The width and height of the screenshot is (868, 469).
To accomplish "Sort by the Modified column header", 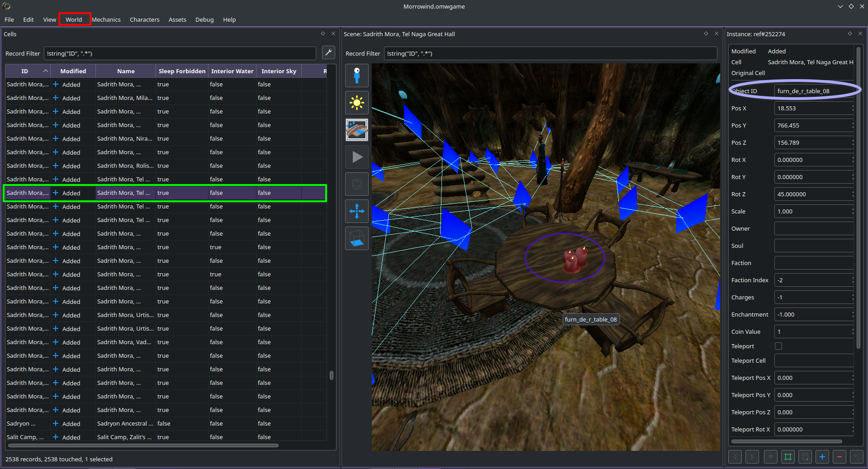I will point(73,71).
